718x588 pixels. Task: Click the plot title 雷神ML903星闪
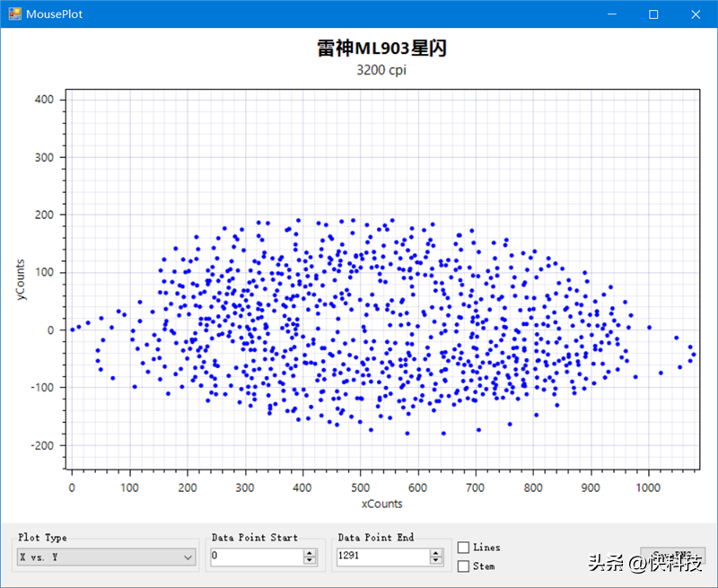point(381,48)
